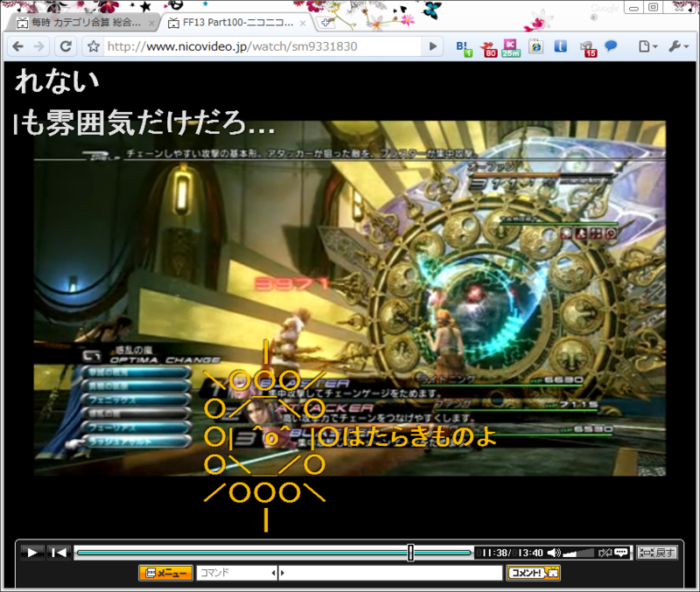
Task: Jump back to the video start
Action: coord(59,553)
